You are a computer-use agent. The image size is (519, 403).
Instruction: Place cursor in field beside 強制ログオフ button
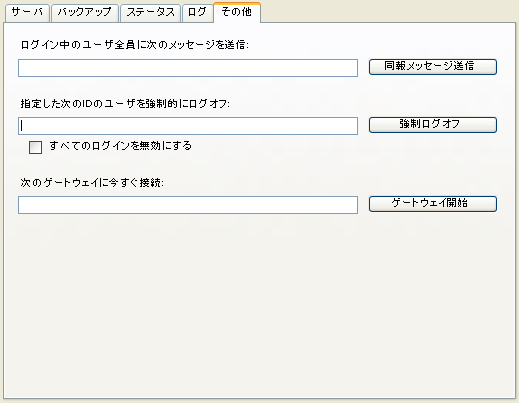pos(188,126)
